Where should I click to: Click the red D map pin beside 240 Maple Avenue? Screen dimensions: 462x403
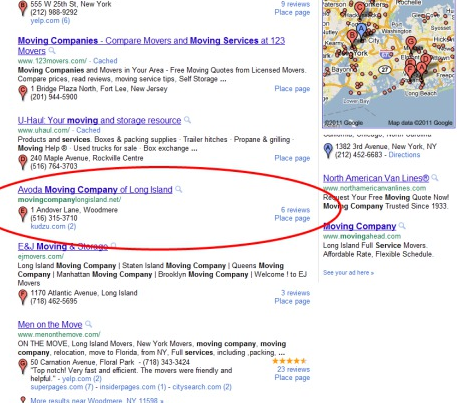point(23,162)
